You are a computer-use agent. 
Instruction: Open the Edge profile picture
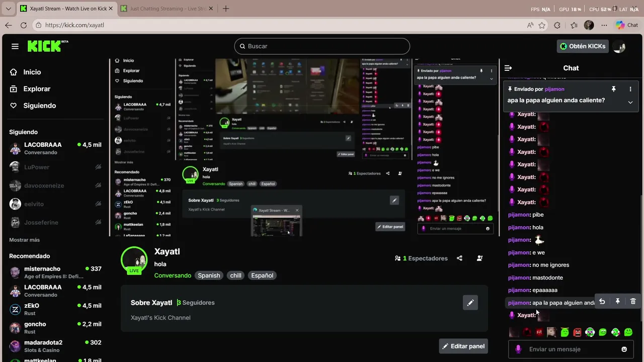coord(589,25)
